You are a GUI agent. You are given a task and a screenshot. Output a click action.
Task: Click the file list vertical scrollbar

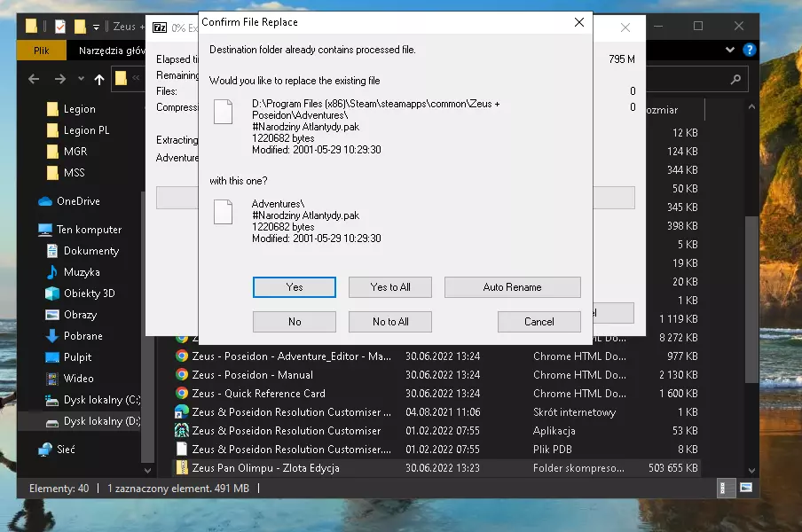(751, 299)
